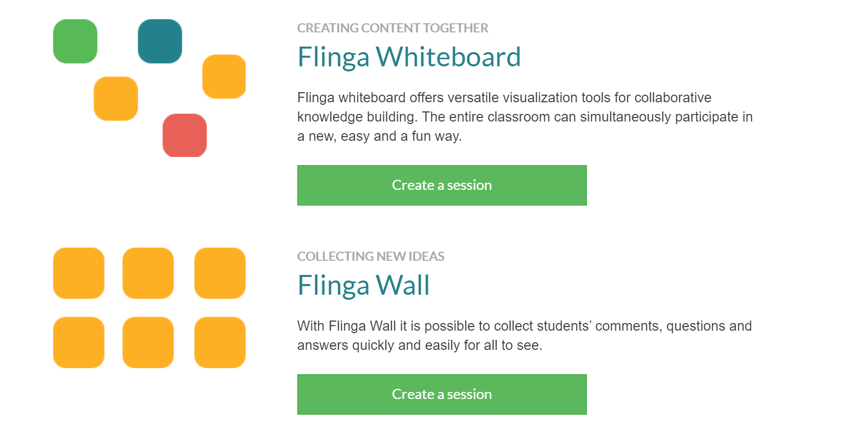The height and width of the screenshot is (439, 868).
Task: Click top-right tile of Flinga Wall grid
Action: 220,273
